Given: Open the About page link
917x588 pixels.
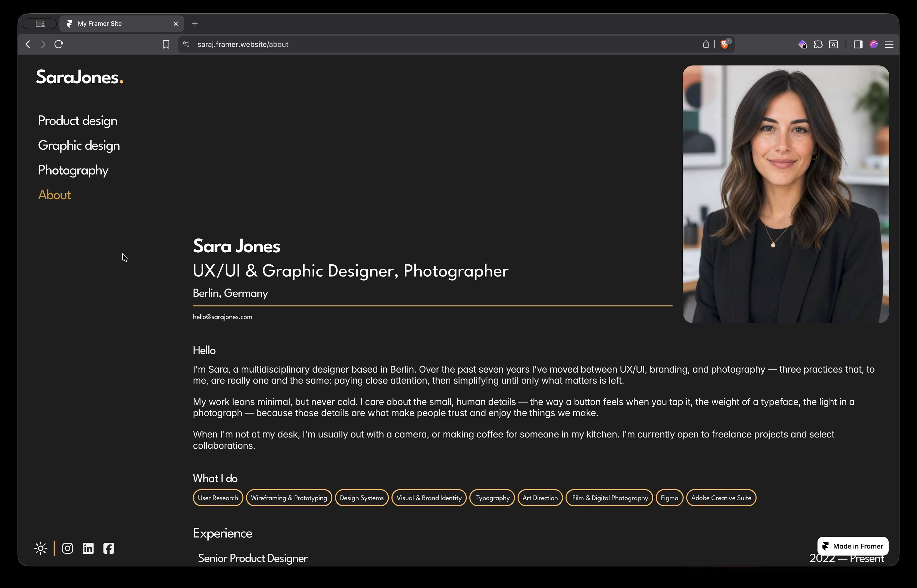Looking at the screenshot, I should (55, 195).
